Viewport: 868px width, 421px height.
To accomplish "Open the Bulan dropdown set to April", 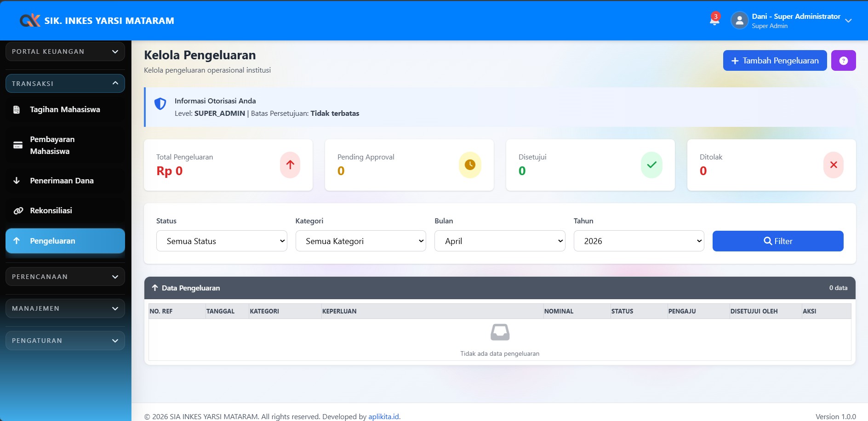I will pos(500,241).
